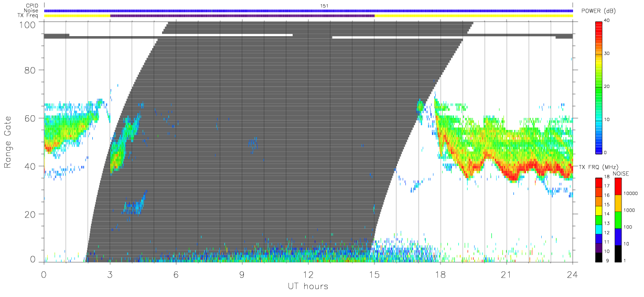This screenshot has width=644, height=297.
Task: Click the Range Gate axis title
Action: pos(8,142)
